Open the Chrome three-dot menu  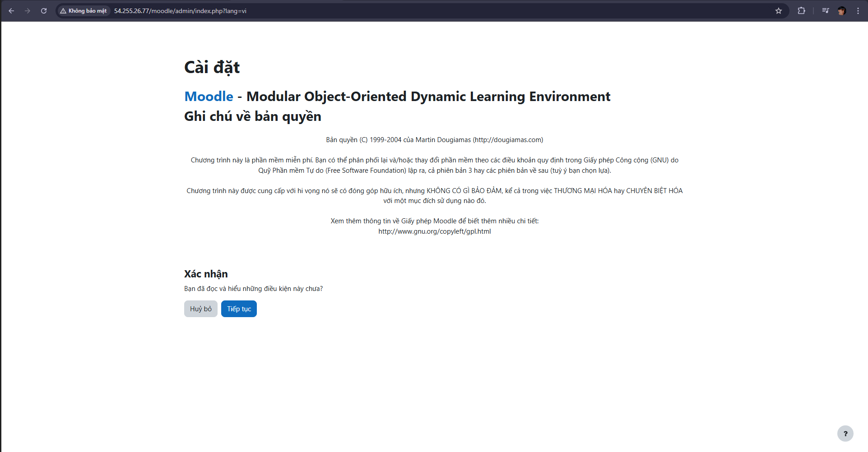[x=858, y=11]
